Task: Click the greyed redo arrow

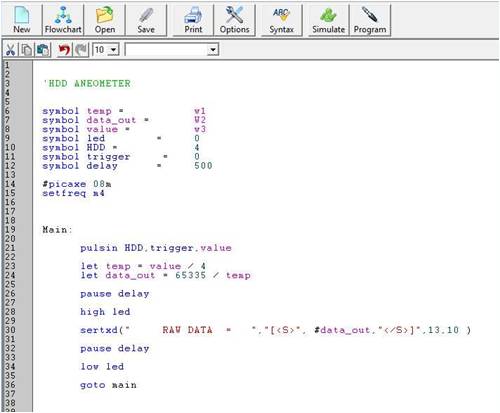Action: [x=81, y=50]
